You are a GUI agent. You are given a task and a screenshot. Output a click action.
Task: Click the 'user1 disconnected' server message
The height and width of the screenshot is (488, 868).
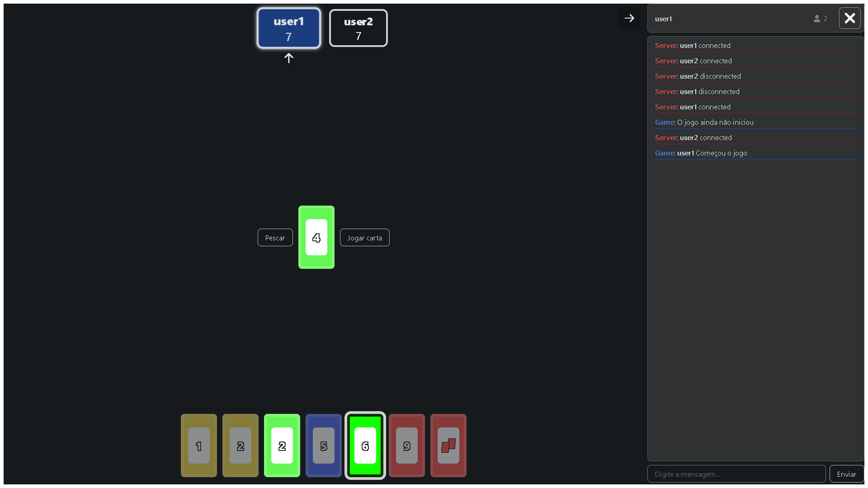(x=755, y=91)
